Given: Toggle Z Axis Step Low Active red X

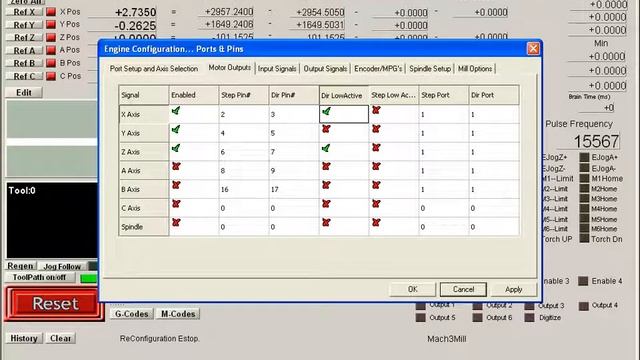Looking at the screenshot, I should tap(376, 148).
